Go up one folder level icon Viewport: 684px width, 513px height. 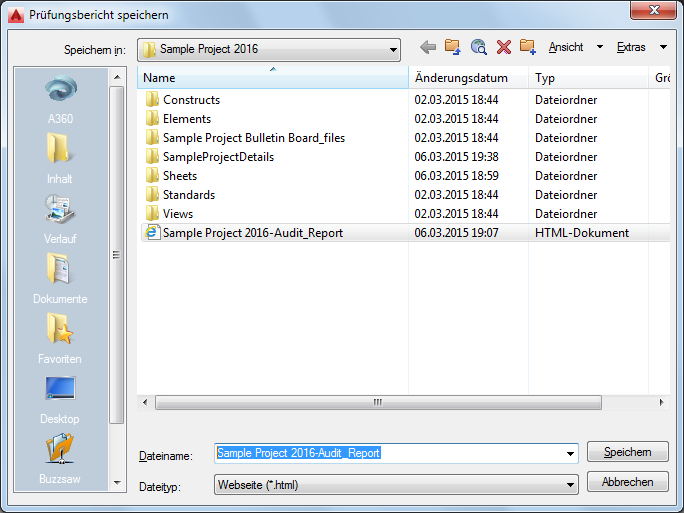(452, 47)
